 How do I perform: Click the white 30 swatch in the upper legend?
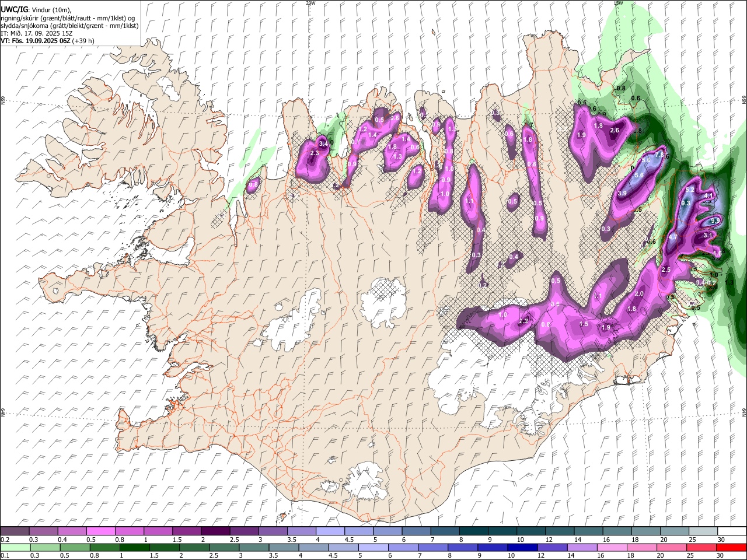[x=732, y=531]
